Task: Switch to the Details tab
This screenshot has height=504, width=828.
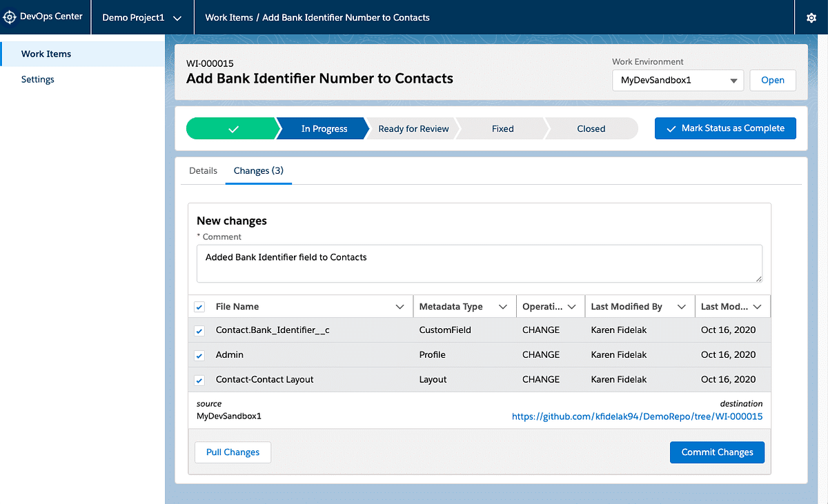Action: point(203,170)
